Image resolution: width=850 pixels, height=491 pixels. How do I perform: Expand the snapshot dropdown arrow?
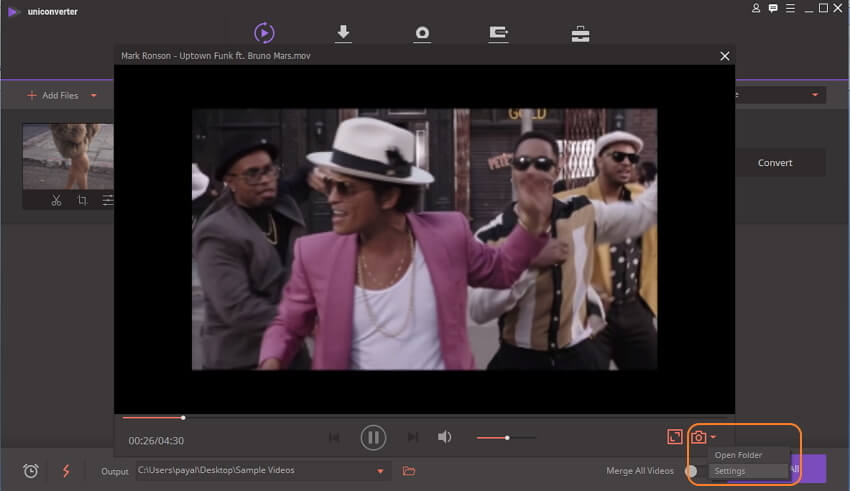pos(713,437)
